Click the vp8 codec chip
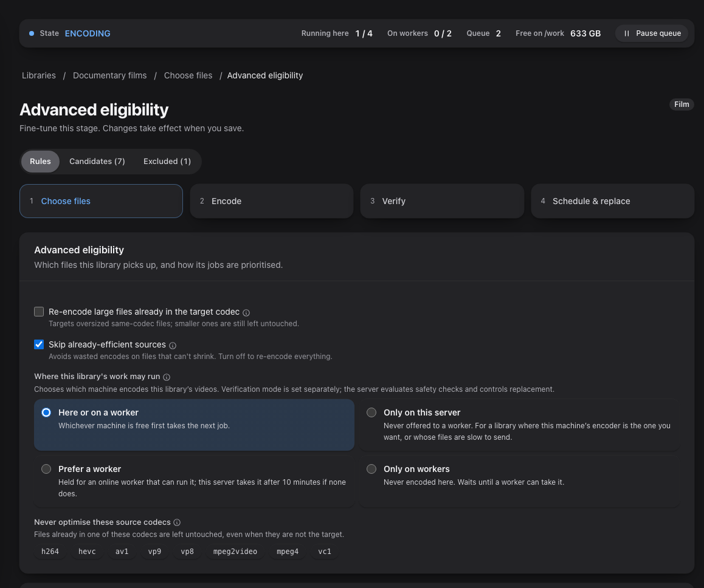The image size is (704, 588). [x=187, y=552]
